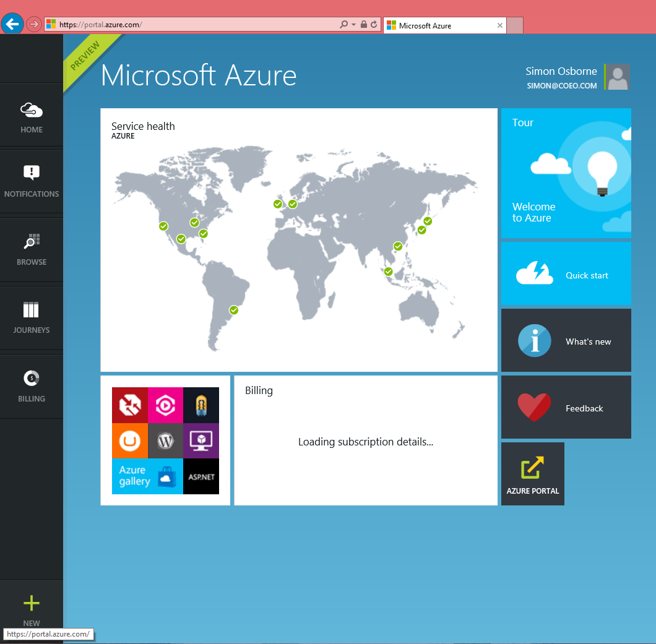Open the address bar dropdown arrow
Viewport: 656px width, 644px height.
pyautogui.click(x=353, y=25)
